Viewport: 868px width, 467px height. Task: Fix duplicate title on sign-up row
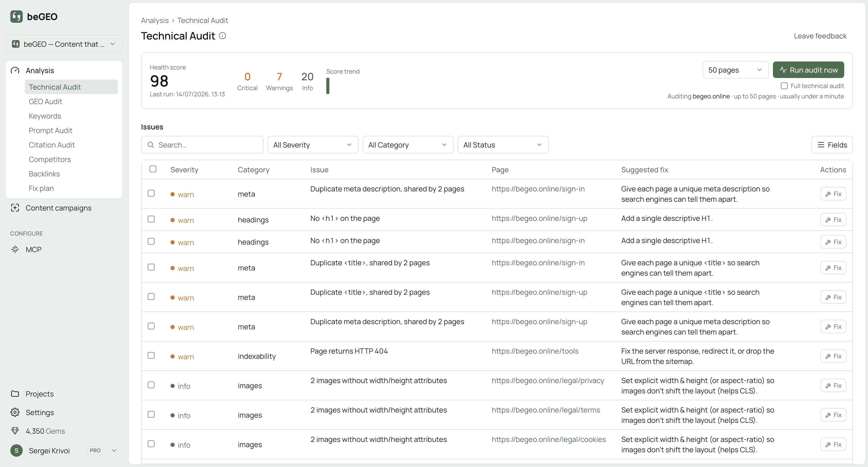[833, 297]
